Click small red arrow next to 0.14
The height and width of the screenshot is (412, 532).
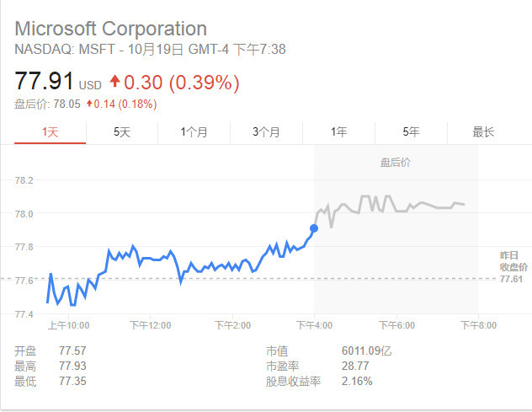(x=89, y=104)
